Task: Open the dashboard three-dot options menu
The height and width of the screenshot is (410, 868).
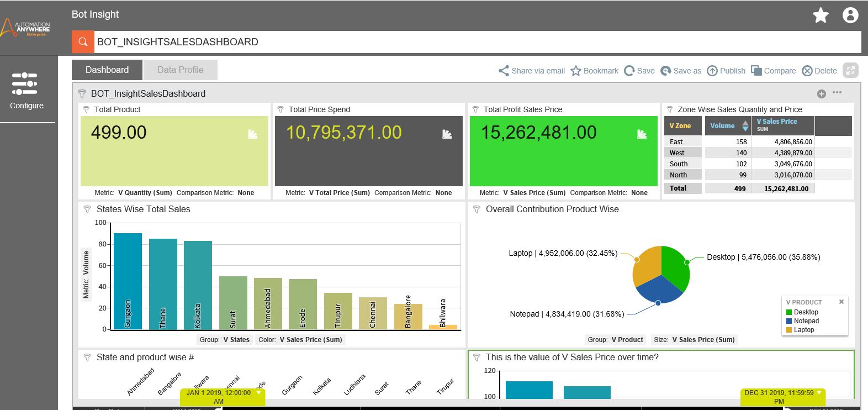Action: point(837,93)
